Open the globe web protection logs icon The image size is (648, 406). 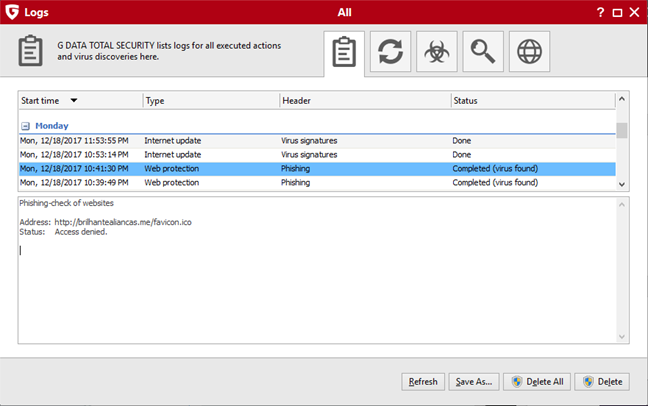pyautogui.click(x=529, y=52)
